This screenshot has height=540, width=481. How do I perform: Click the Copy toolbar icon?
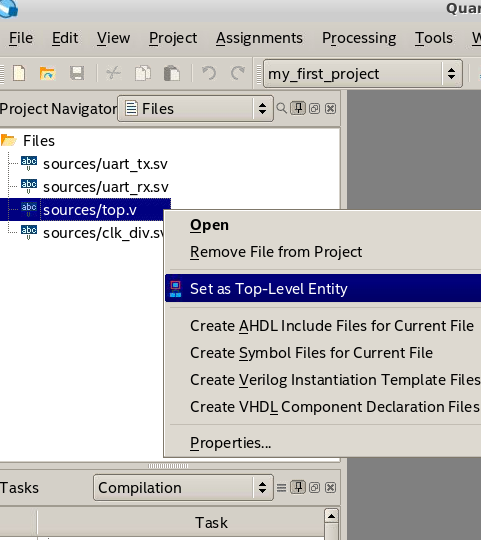[143, 73]
